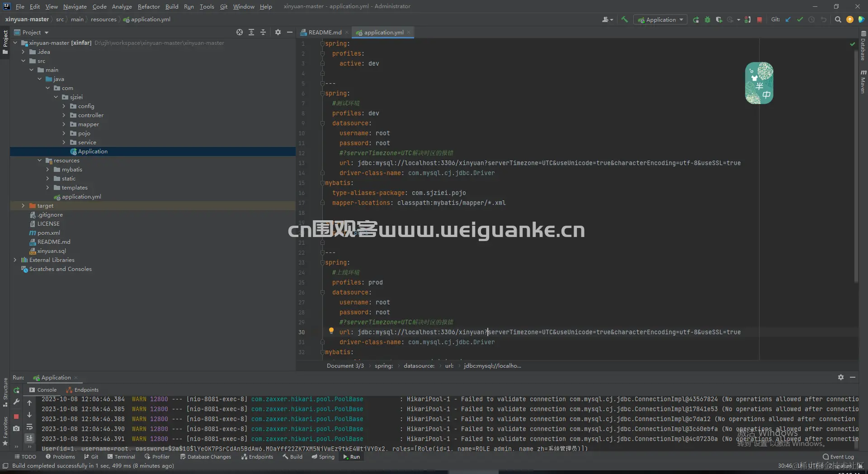Click the Build project hammer icon
This screenshot has height=474, width=868.
click(x=624, y=19)
